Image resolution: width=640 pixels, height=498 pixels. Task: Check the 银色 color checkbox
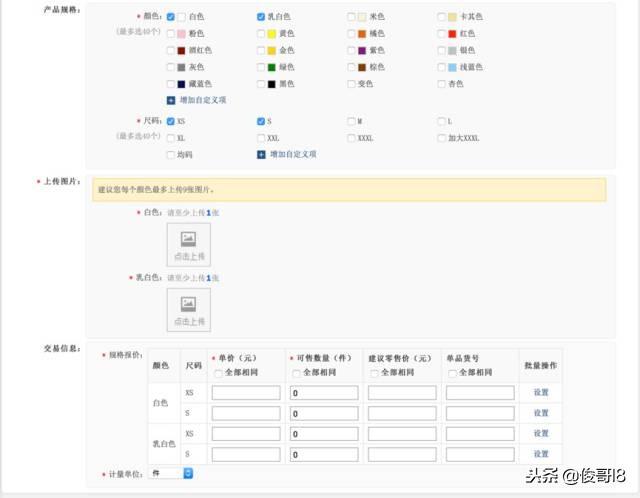pos(441,50)
